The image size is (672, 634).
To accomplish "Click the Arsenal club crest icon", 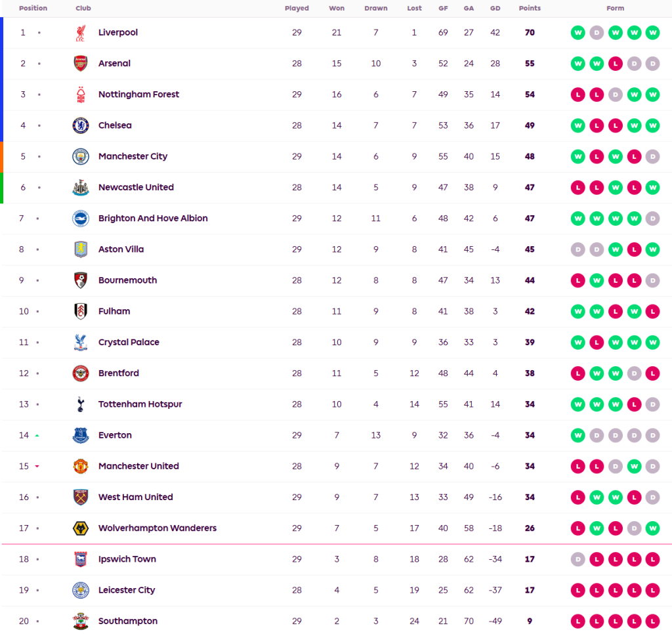I will (80, 64).
